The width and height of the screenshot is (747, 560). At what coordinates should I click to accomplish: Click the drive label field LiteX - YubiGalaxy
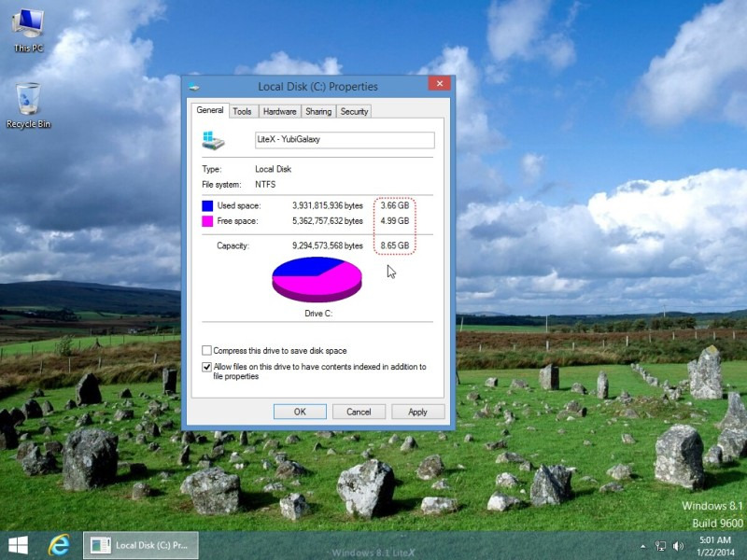tap(345, 139)
